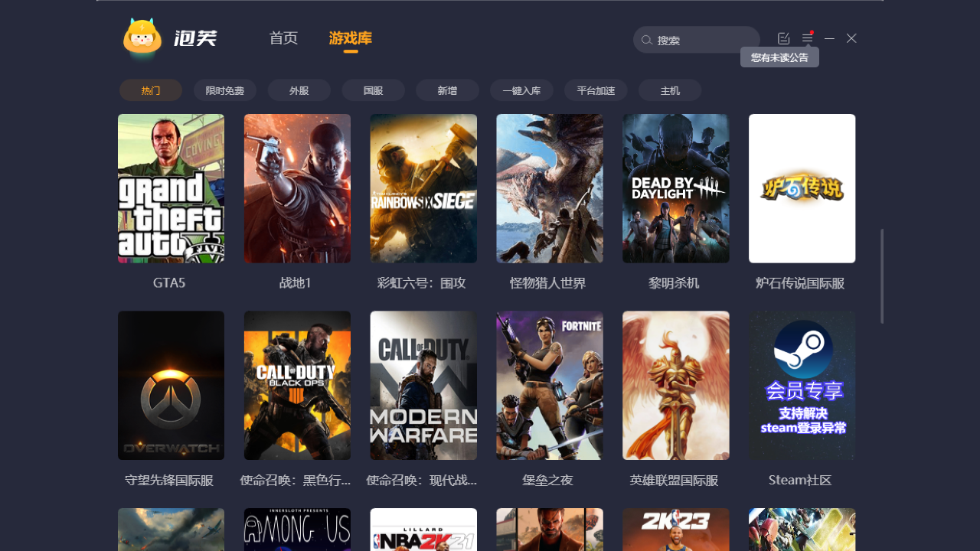Open the 炉石传说国际服 cover
The height and width of the screenshot is (551, 980).
click(802, 188)
